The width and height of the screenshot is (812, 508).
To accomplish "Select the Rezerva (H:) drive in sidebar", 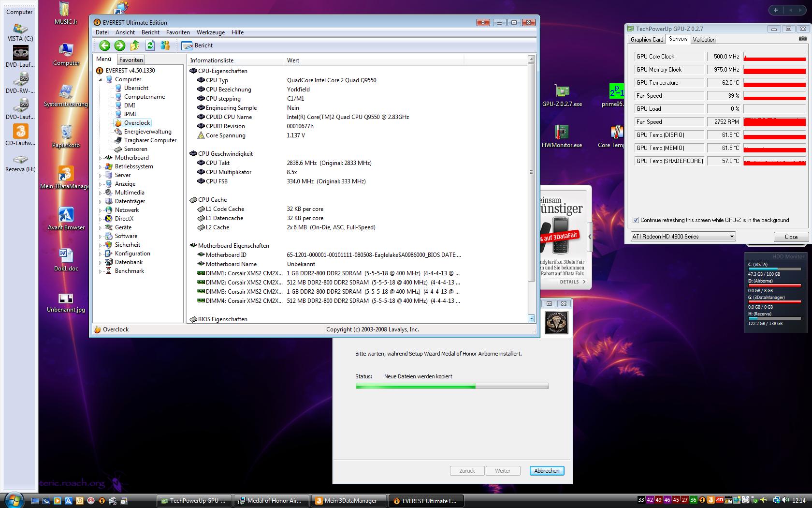I will click(x=20, y=164).
